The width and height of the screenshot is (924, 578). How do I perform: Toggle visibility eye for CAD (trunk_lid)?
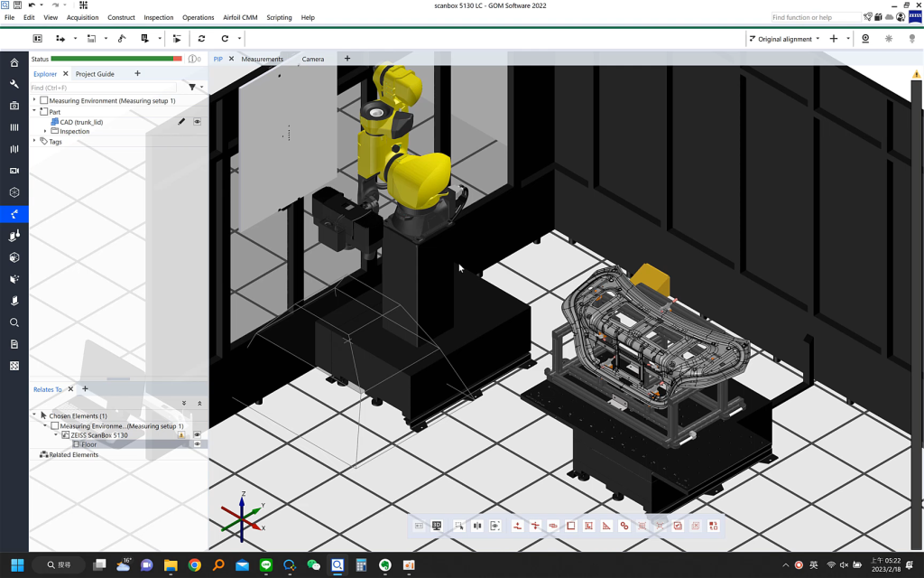(198, 122)
